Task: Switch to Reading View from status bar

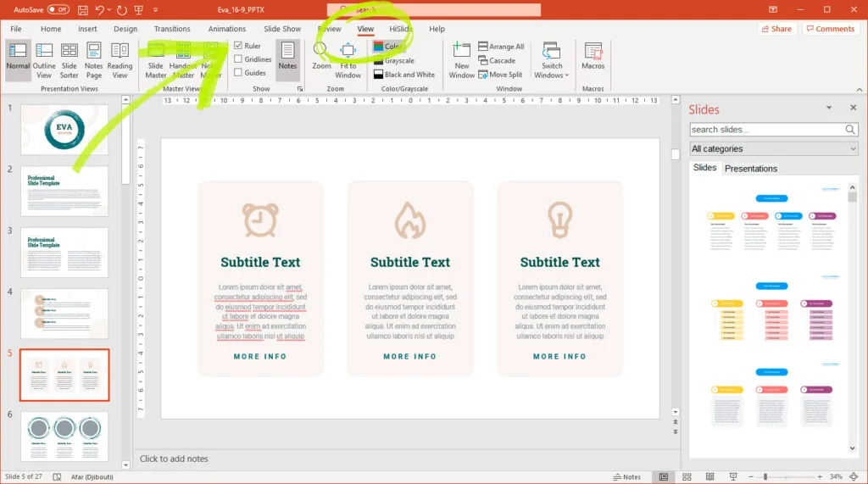Action: tap(710, 477)
